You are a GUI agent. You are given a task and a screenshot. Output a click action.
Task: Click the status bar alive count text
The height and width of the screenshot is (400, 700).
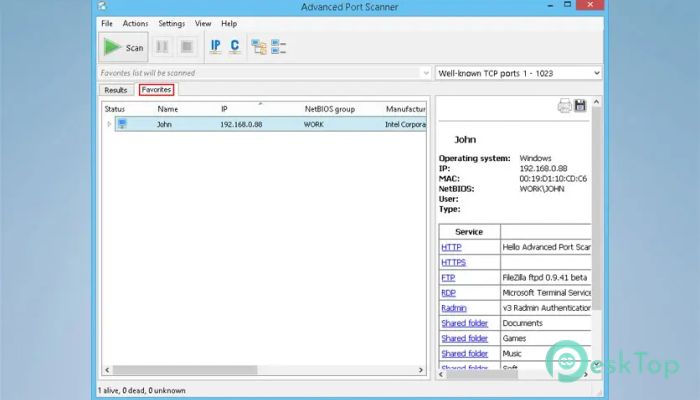coord(141,391)
